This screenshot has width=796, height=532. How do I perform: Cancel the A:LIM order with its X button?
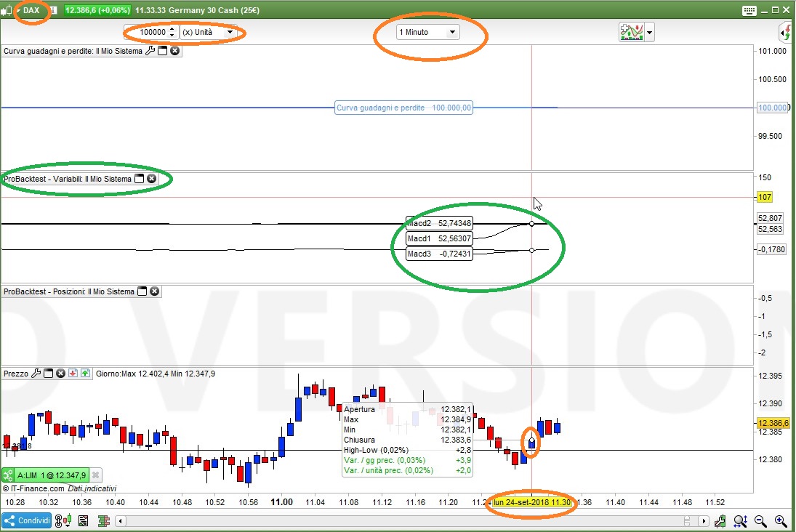pos(95,475)
